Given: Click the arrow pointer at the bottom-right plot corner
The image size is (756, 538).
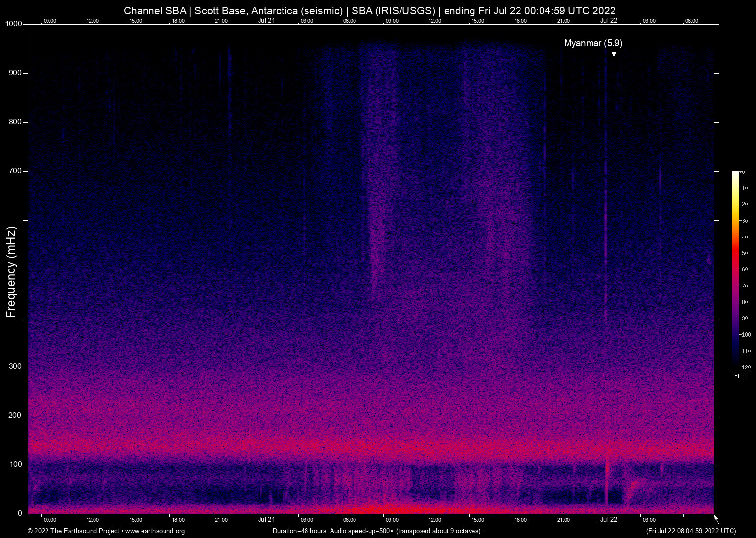Looking at the screenshot, I should pos(716,519).
